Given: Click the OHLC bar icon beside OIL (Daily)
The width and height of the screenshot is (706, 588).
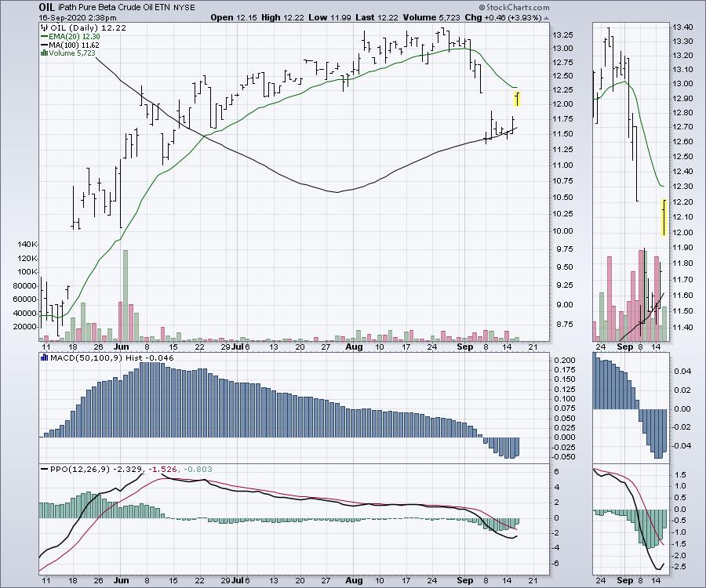Looking at the screenshot, I should coord(44,27).
